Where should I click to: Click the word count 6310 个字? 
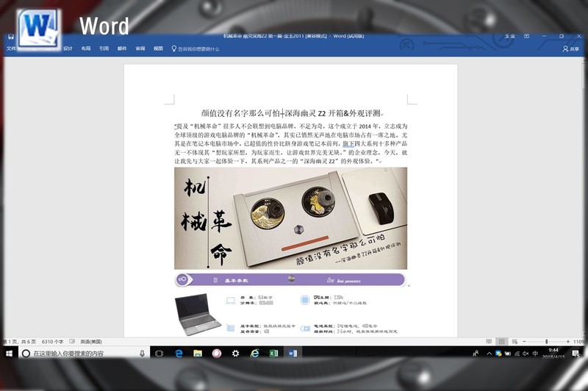(52, 342)
